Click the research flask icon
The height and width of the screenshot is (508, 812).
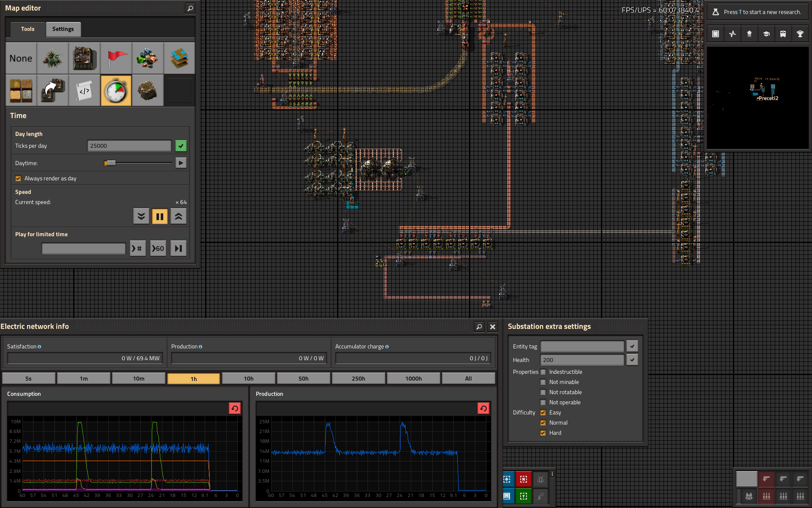pos(716,12)
